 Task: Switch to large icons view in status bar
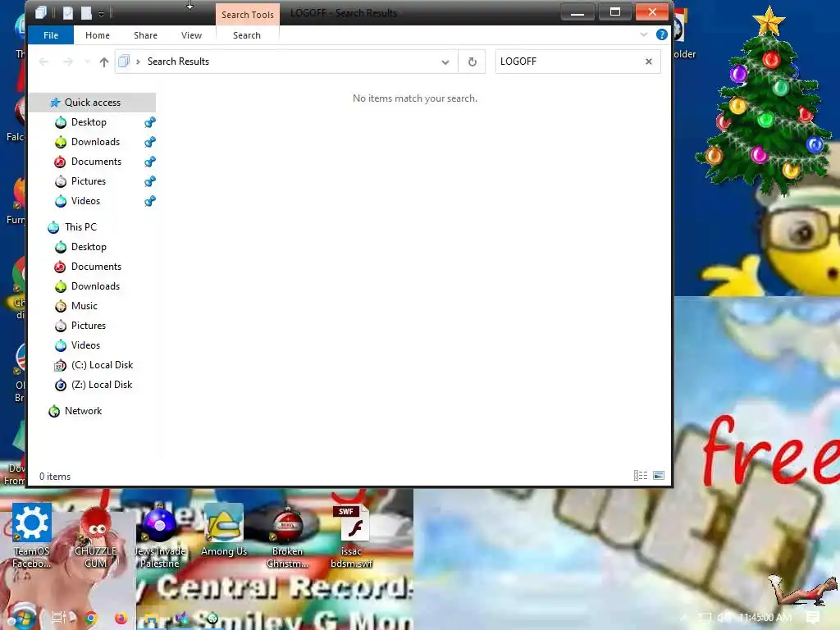click(x=659, y=476)
